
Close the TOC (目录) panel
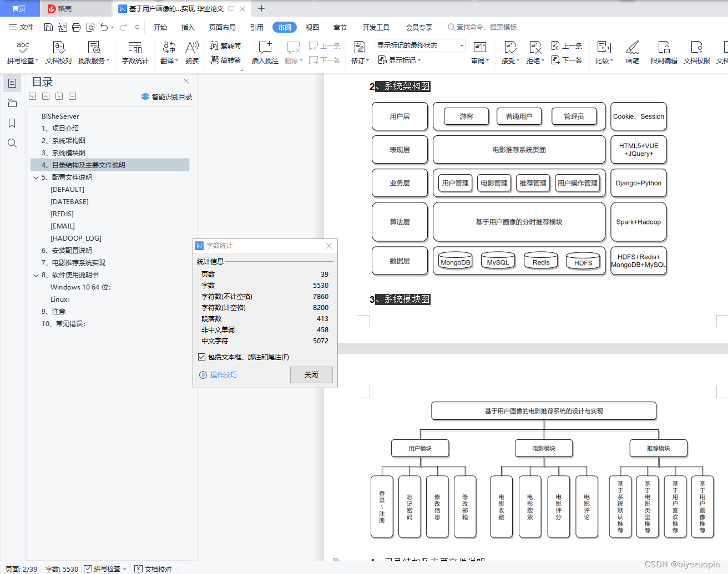pyautogui.click(x=186, y=82)
